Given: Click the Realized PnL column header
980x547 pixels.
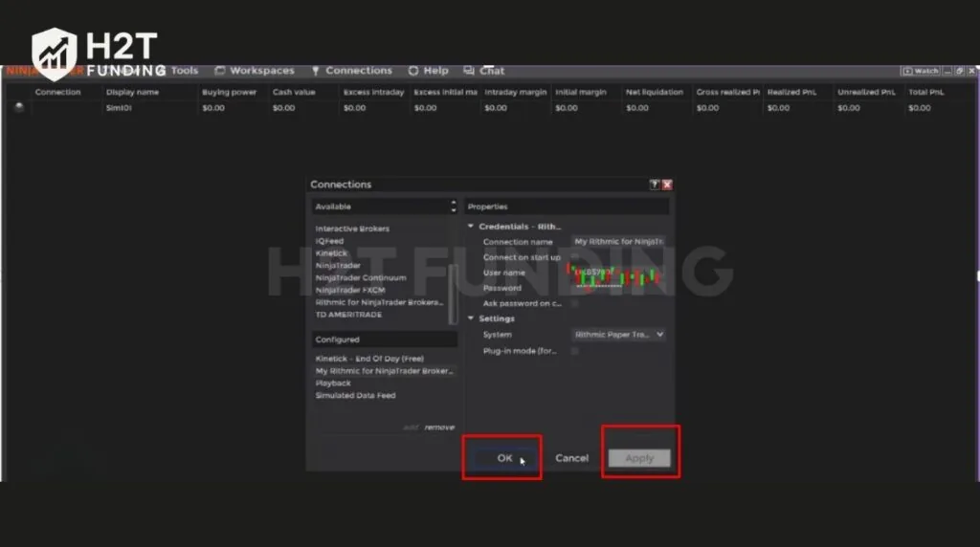Looking at the screenshot, I should [791, 92].
